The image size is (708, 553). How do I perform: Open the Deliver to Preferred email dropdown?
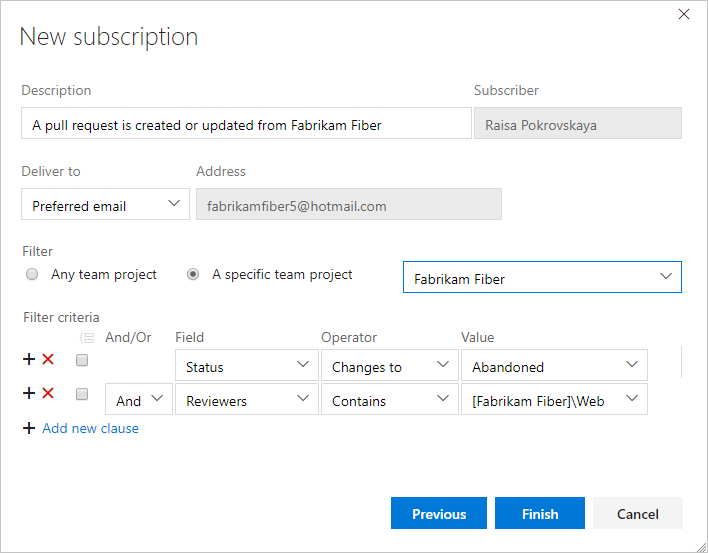point(105,205)
